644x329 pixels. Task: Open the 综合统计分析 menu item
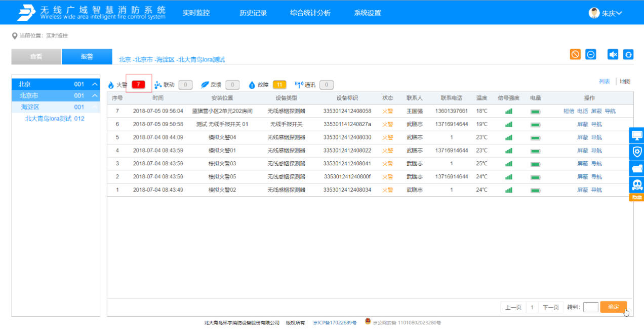(311, 12)
